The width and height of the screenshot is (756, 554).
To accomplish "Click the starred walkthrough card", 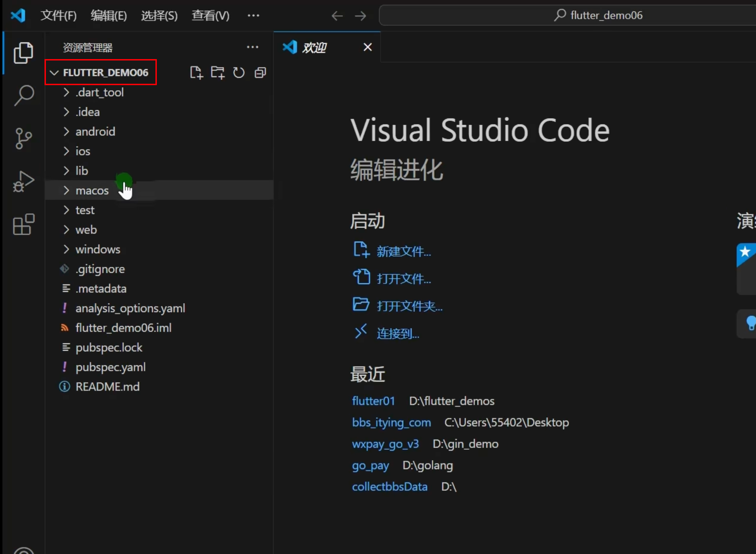I will (x=746, y=269).
